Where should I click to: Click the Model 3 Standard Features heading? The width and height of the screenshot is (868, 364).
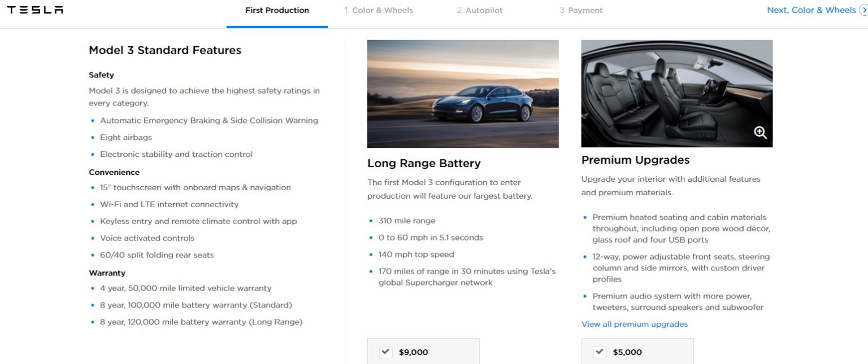click(165, 50)
